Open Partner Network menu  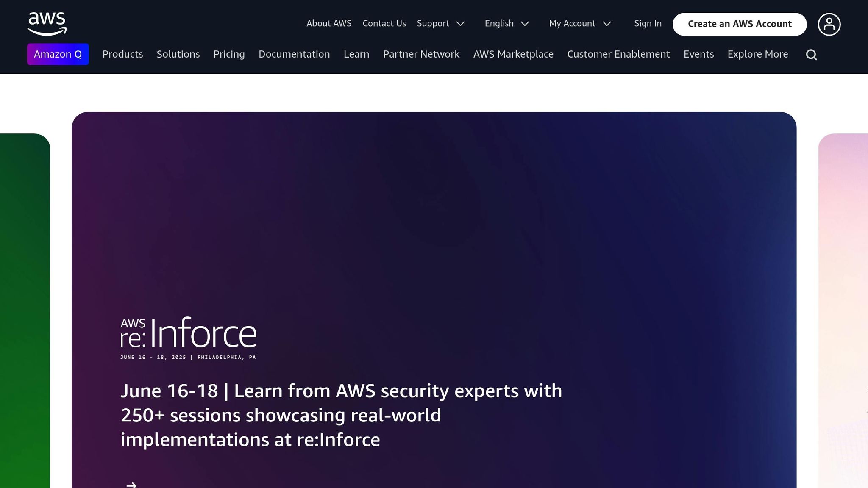[x=421, y=54]
